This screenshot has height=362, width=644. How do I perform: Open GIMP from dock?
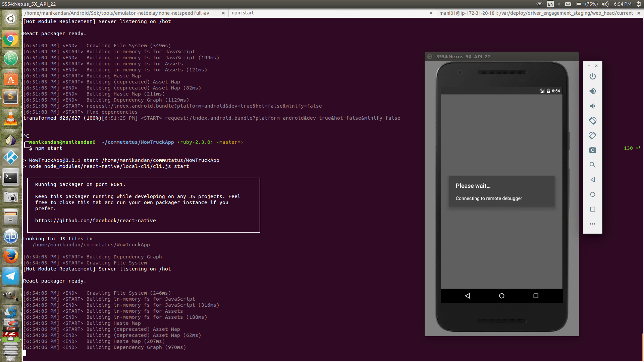tap(11, 296)
